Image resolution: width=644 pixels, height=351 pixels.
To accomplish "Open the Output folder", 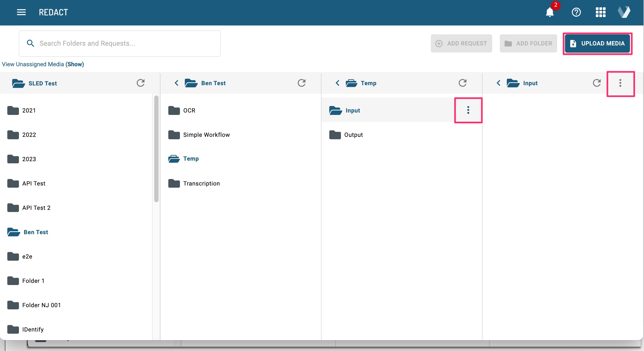I will [353, 135].
